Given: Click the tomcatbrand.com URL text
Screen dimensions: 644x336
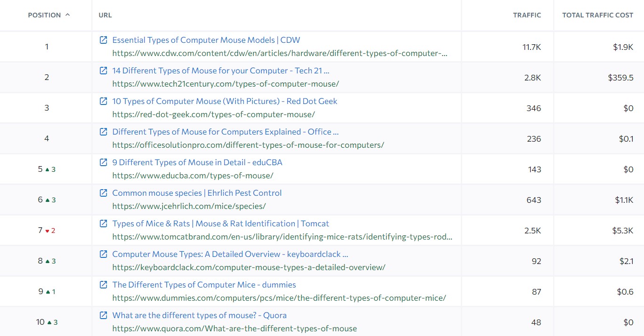Looking at the screenshot, I should point(282,237).
